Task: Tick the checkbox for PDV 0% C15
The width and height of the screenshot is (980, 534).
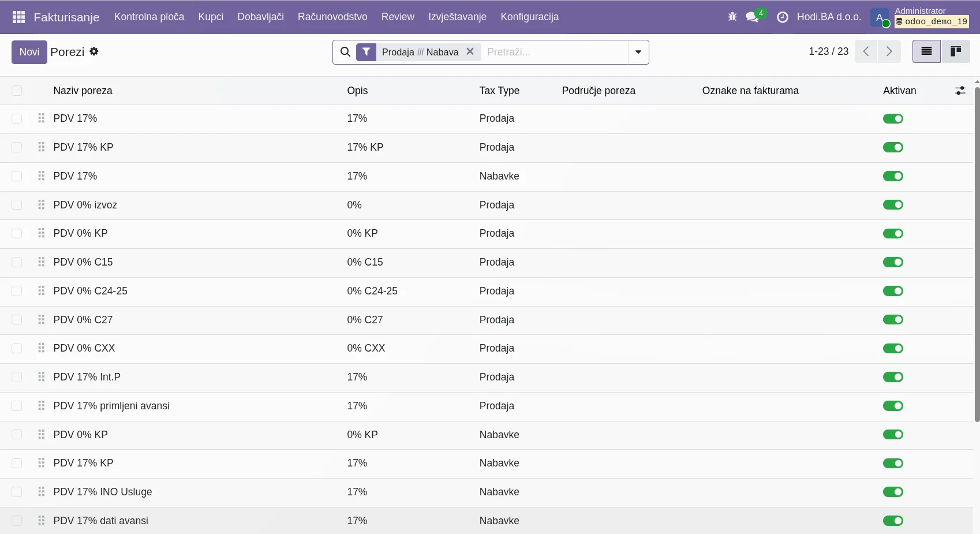Action: pyautogui.click(x=17, y=262)
